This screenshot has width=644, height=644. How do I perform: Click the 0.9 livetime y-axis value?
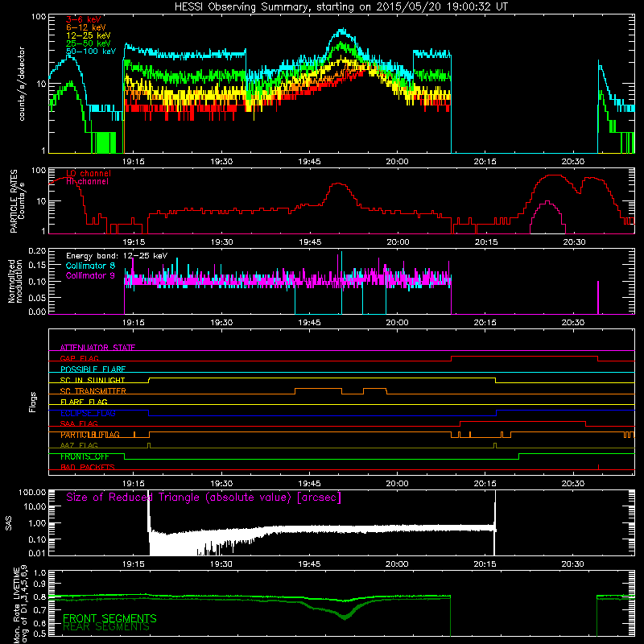[39, 584]
